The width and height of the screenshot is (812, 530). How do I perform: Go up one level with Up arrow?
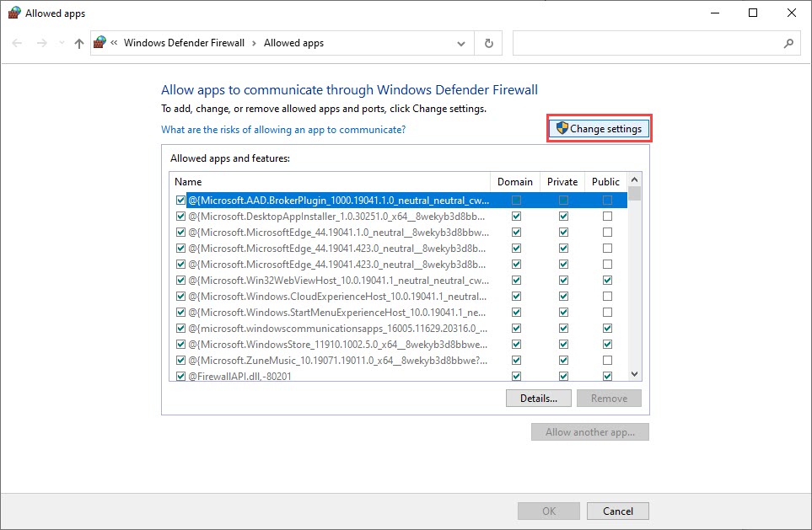(x=78, y=43)
